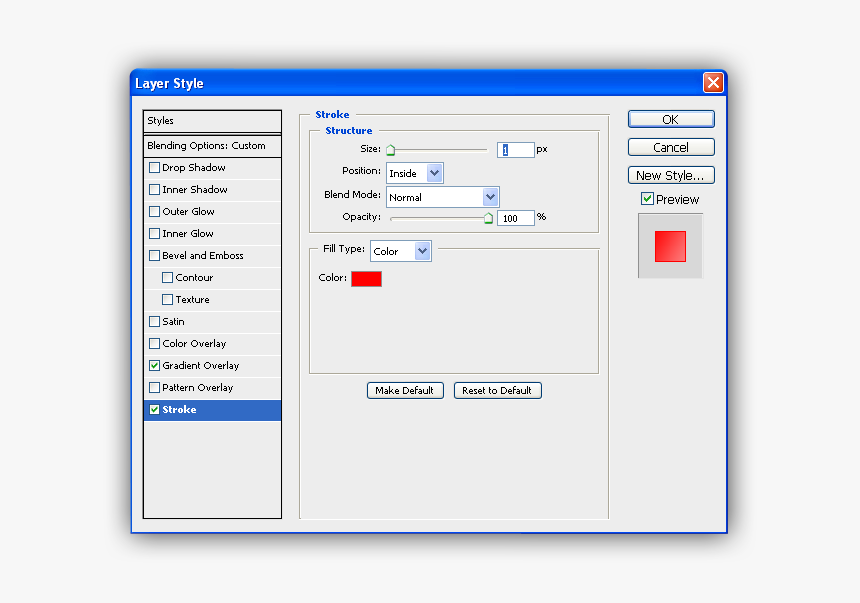Uncheck the Stroke effect checkbox
This screenshot has height=603, width=860.
pyautogui.click(x=155, y=409)
